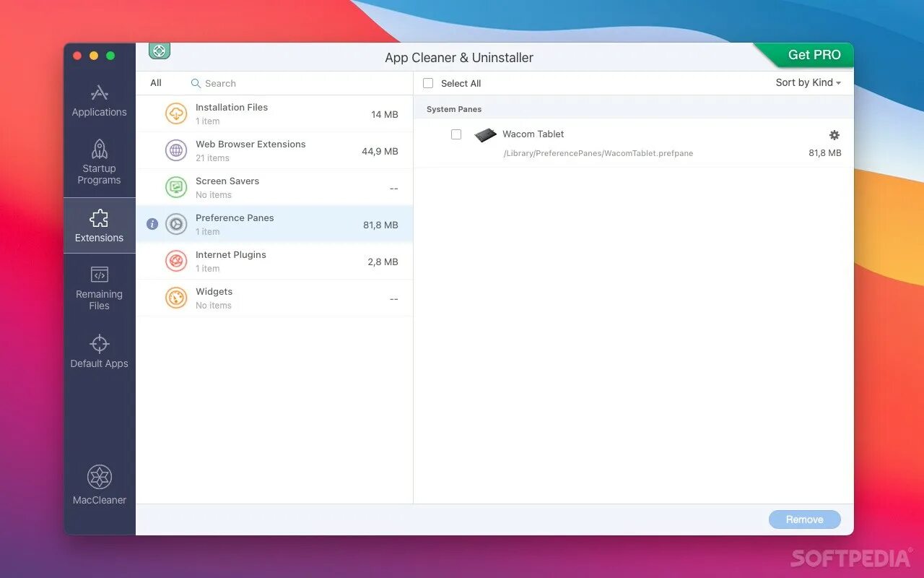Click the 14 MB size value
Image resolution: width=924 pixels, height=578 pixels.
pos(385,114)
